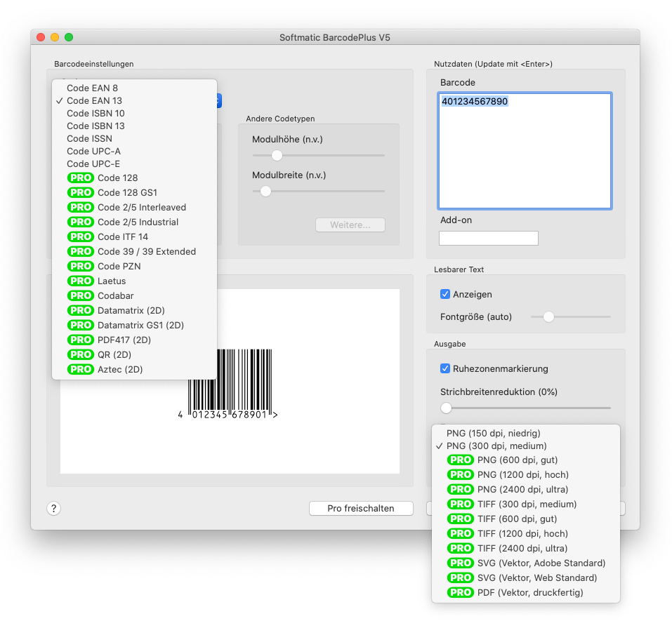Select Code EAN 8 from the list

click(92, 88)
